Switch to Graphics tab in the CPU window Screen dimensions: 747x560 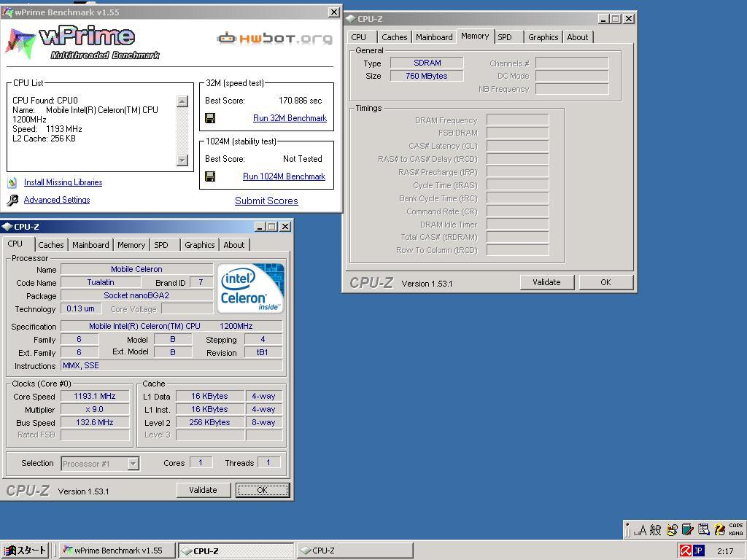200,245
